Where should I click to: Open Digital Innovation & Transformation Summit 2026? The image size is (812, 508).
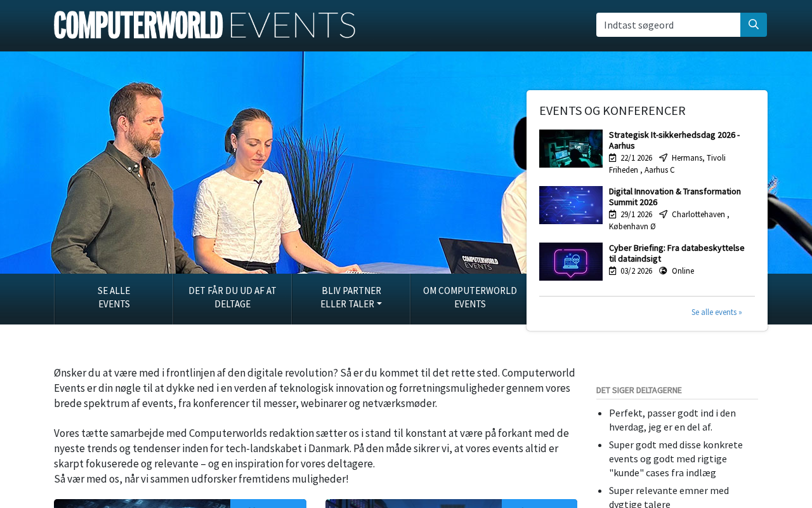674,197
